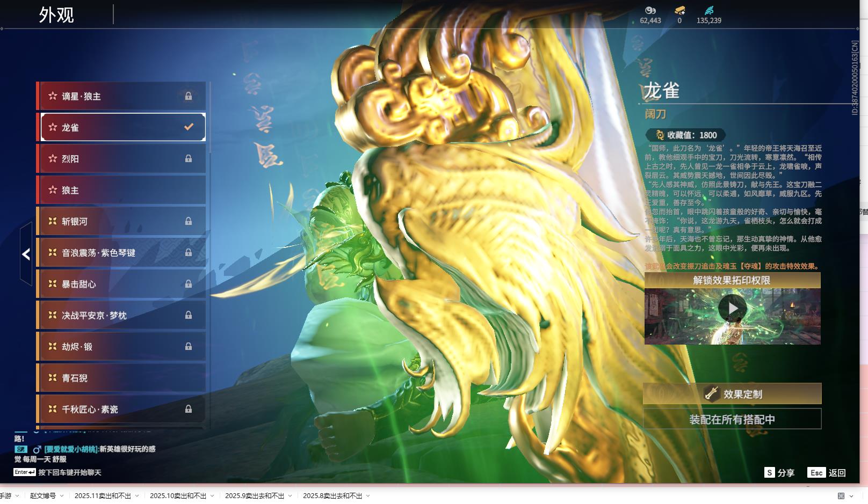Click player name 要爱就爱小胡桃 in chat
Image resolution: width=868 pixels, height=504 pixels.
(x=71, y=449)
